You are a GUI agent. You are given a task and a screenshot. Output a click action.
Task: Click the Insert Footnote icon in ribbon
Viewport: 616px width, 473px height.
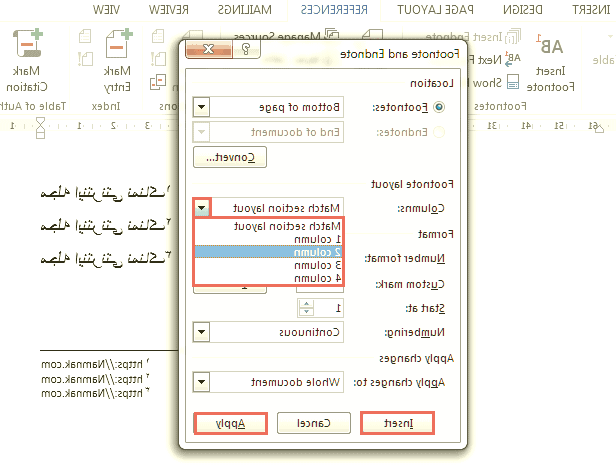click(x=550, y=45)
